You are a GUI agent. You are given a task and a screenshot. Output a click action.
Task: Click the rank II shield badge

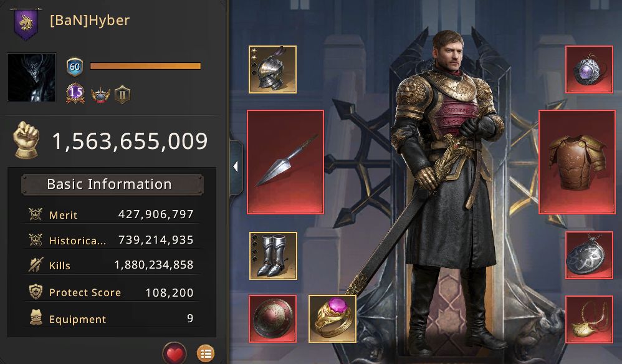click(122, 95)
